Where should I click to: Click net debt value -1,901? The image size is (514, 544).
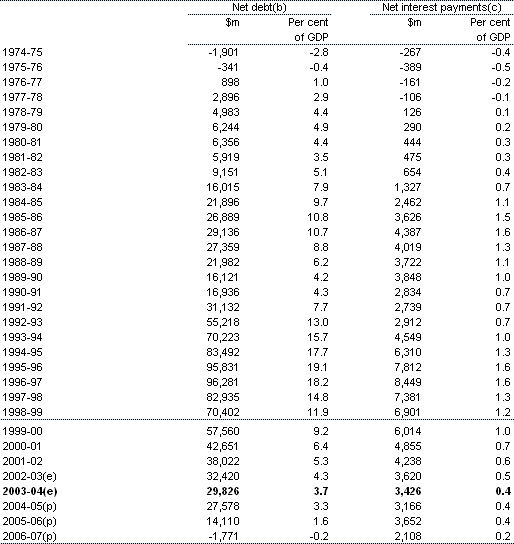tap(223, 52)
